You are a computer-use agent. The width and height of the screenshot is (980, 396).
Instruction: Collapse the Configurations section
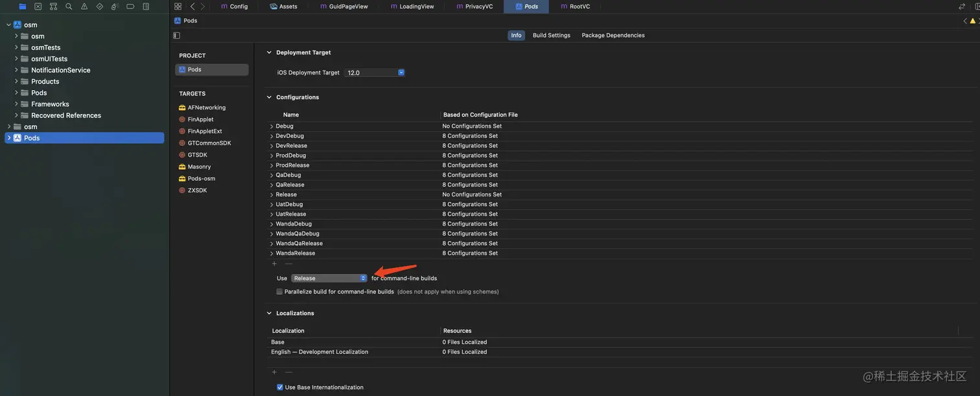click(x=269, y=97)
